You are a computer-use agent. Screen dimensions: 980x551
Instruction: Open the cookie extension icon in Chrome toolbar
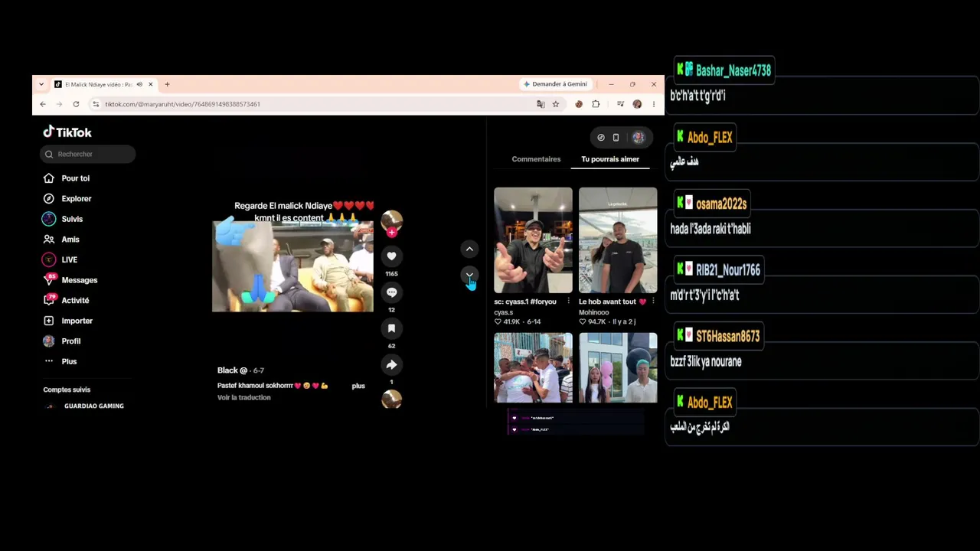(579, 104)
